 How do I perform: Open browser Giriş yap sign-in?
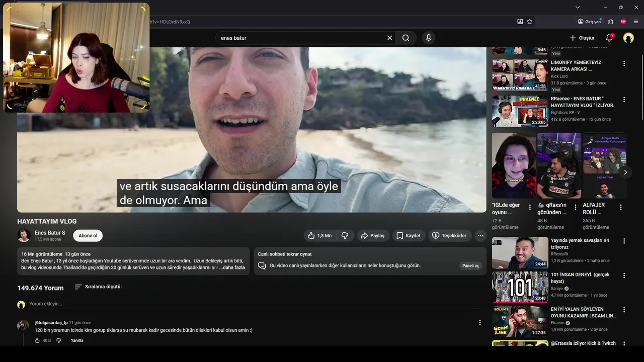589,22
